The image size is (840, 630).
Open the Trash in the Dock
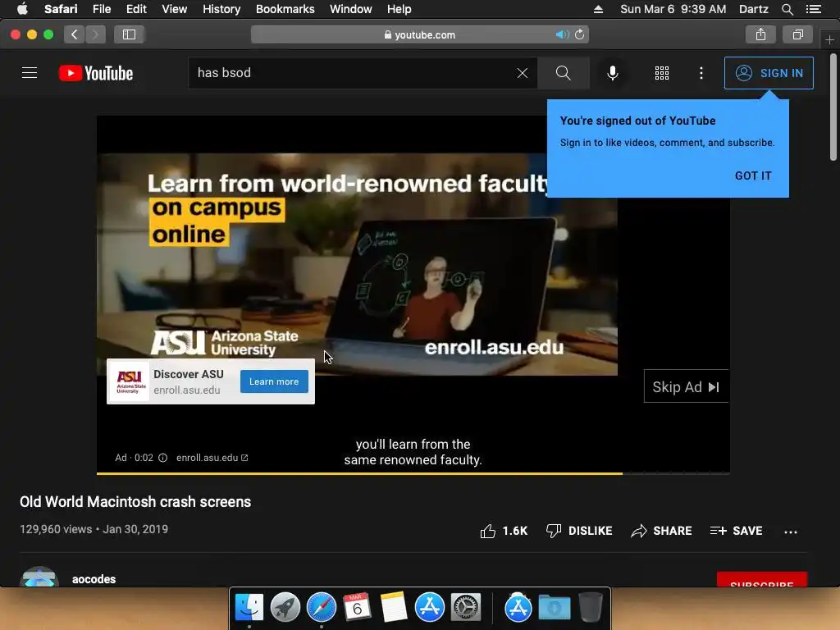[x=590, y=608]
